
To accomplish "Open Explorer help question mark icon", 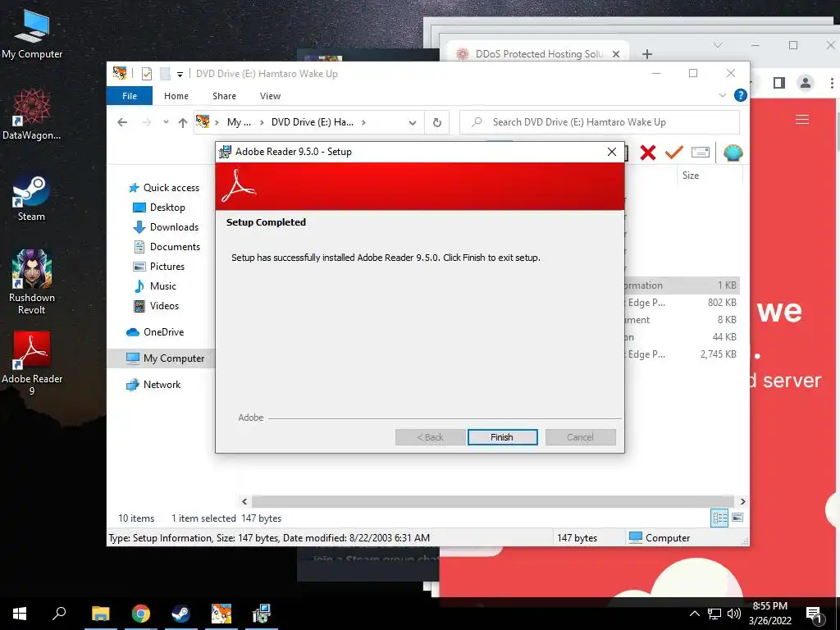I will tap(741, 95).
